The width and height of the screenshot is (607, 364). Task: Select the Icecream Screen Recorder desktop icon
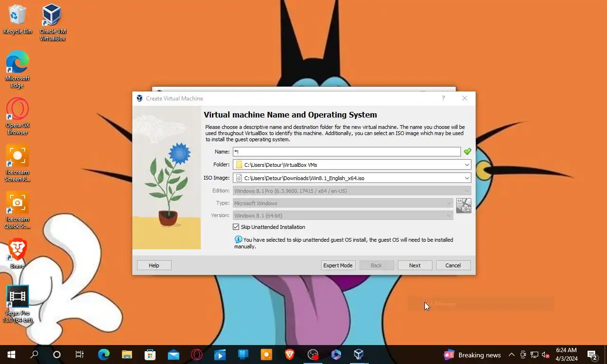tap(17, 163)
